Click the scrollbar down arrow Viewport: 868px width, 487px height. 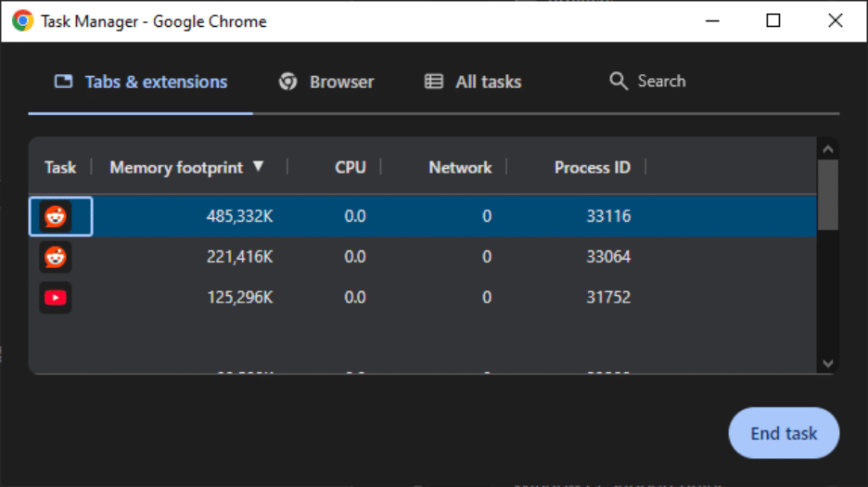point(828,364)
